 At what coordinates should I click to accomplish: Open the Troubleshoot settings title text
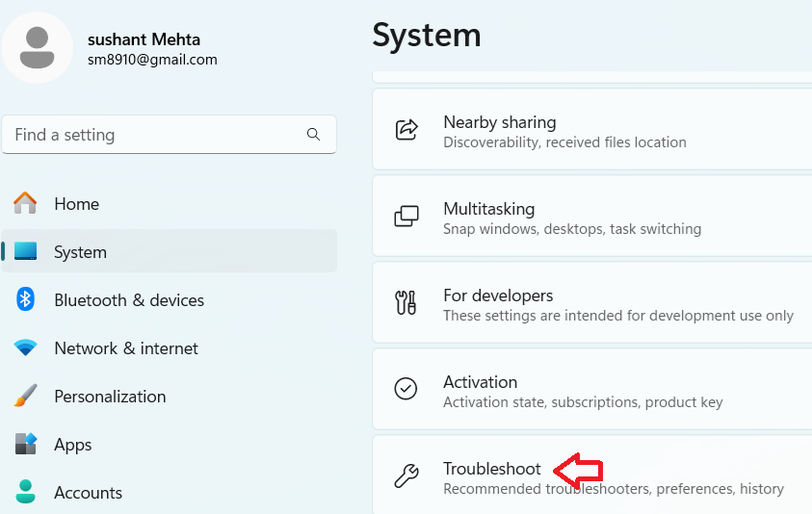[x=491, y=469]
